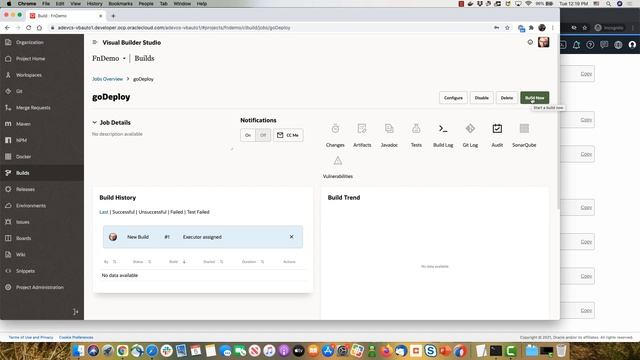Open the user avatar menu

543,42
